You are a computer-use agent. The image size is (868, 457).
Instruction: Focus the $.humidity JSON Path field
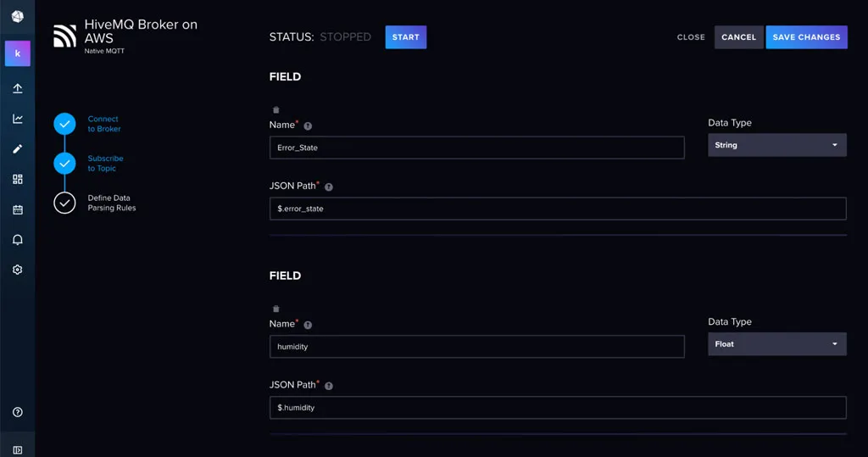pyautogui.click(x=558, y=408)
